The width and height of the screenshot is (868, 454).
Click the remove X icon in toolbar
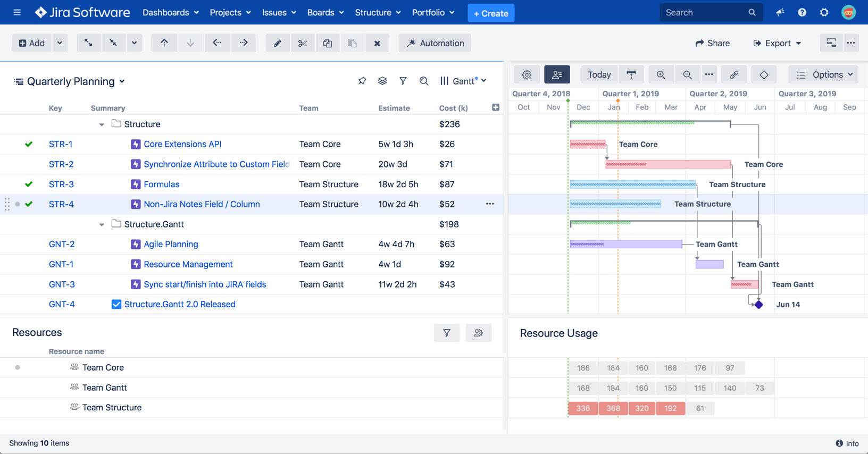[x=377, y=43]
